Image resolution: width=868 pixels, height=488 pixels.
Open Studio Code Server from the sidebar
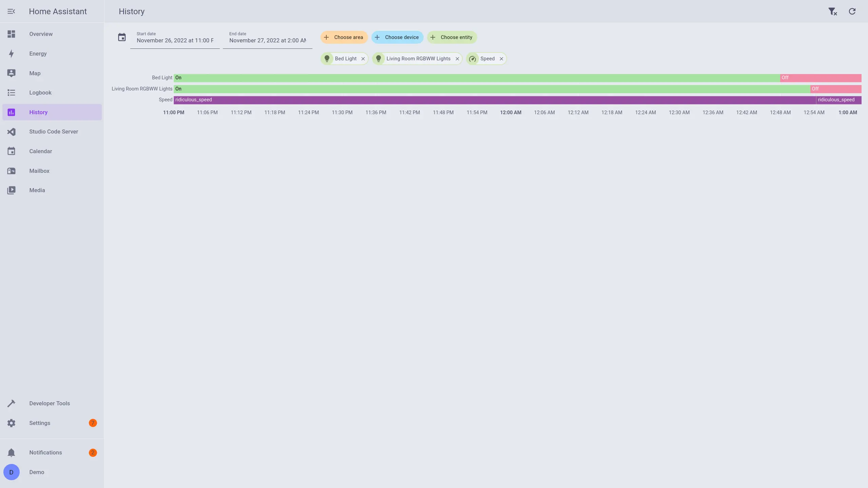pyautogui.click(x=54, y=132)
